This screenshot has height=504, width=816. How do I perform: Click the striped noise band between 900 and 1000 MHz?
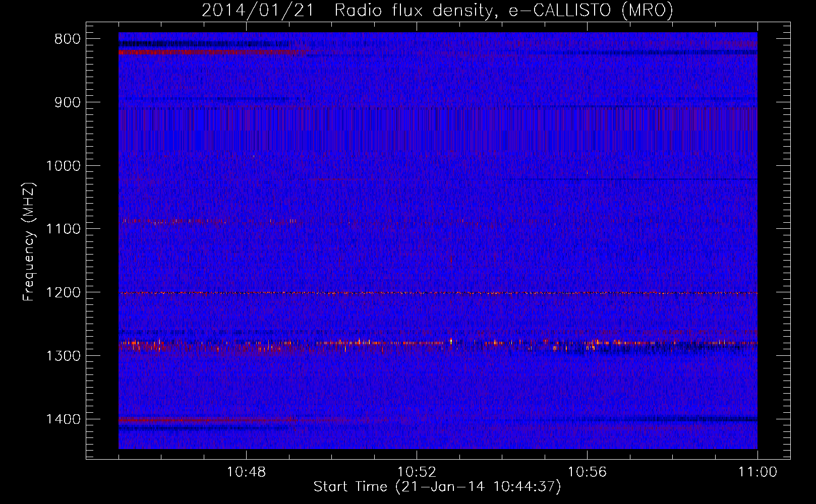pos(438,129)
